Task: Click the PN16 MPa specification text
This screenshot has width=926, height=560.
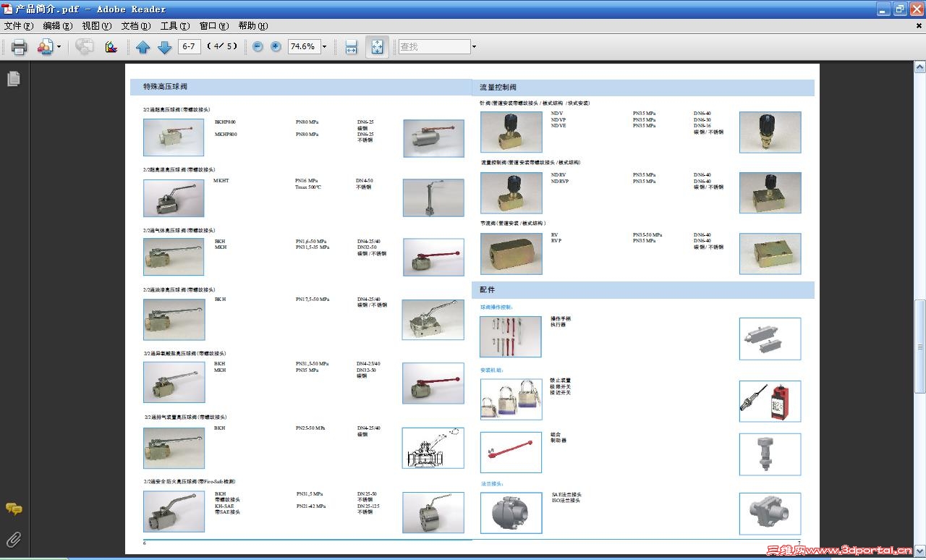Action: [306, 180]
